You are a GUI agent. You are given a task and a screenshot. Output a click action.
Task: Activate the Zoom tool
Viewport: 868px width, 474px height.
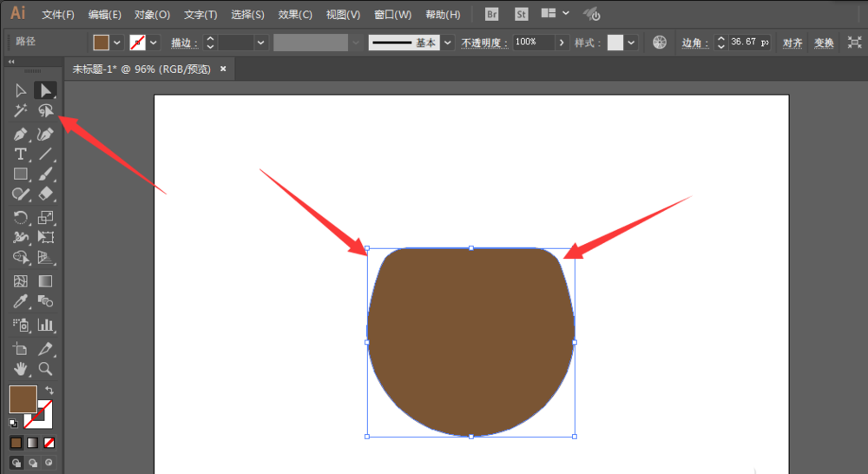point(45,369)
